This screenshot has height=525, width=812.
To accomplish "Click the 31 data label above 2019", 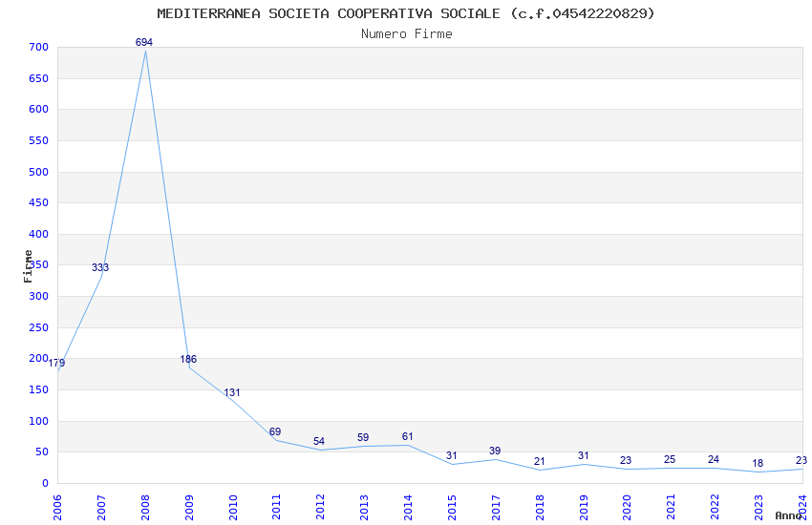I will (x=584, y=455).
